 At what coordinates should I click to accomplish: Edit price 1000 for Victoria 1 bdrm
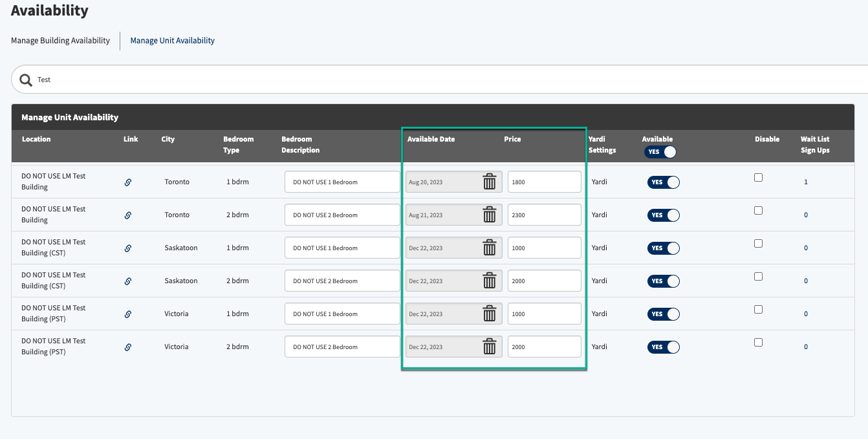click(545, 314)
